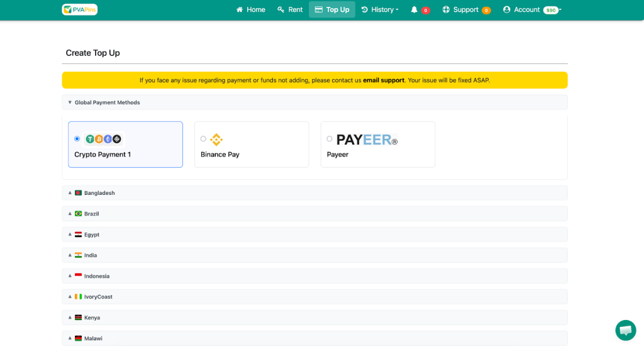
Task: Click the Brazil flag icon
Action: pos(79,214)
